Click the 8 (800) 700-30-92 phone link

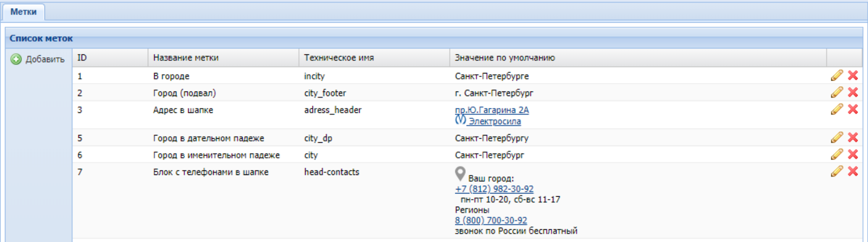click(491, 220)
